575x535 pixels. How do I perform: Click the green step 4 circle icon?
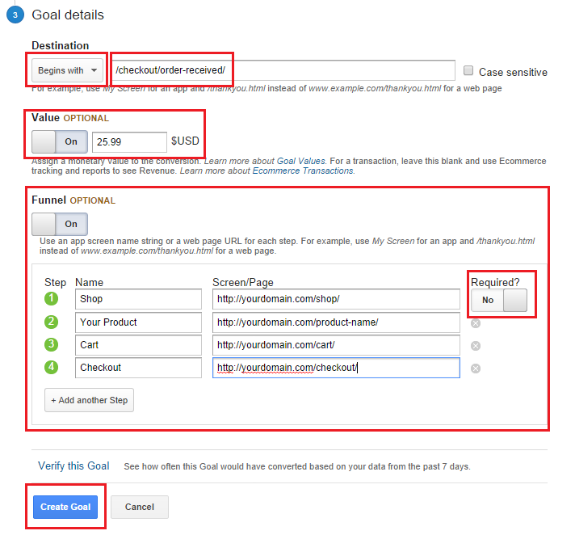[51, 367]
